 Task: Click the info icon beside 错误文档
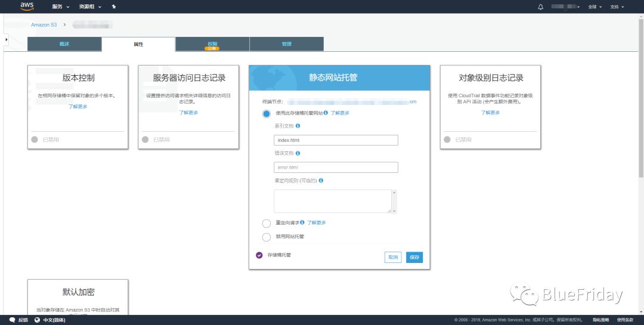coord(298,153)
